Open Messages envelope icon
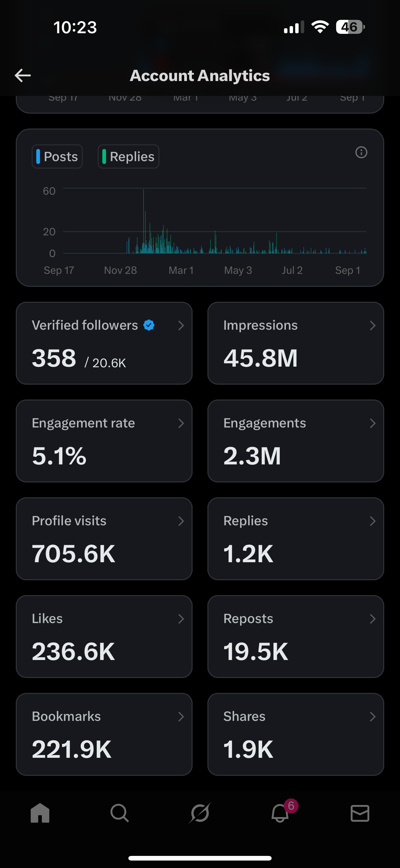Screen dimensions: 400x868 [360, 813]
